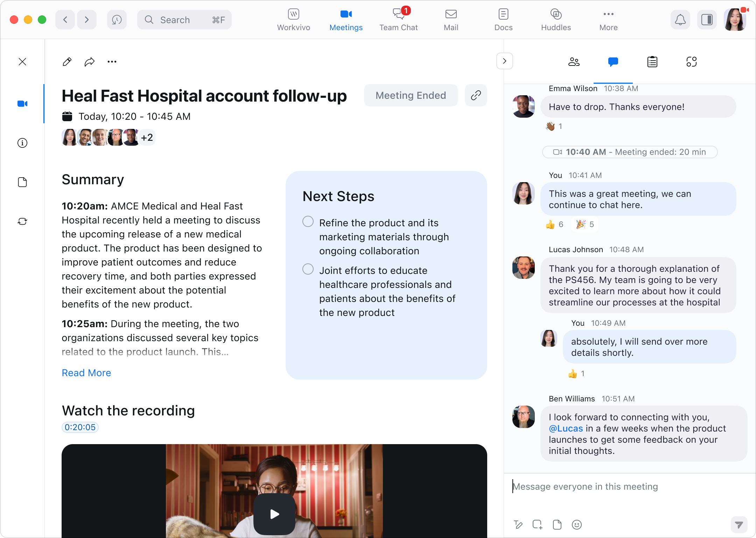Screen dimensions: 756x538
Task: Open the Docs tab
Action: (x=503, y=20)
